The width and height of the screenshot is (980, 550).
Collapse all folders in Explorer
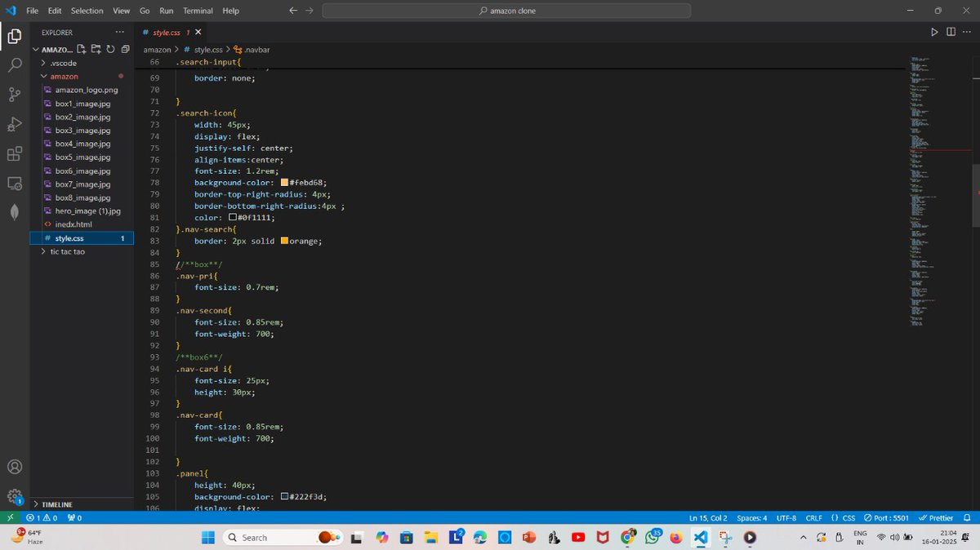tap(124, 49)
